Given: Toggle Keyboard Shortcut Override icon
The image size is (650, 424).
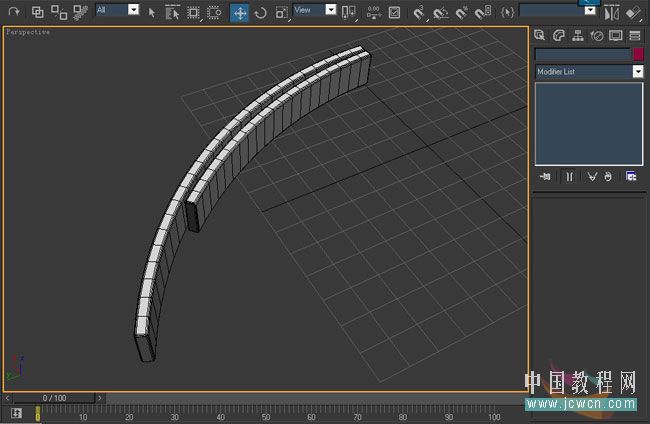Looking at the screenshot, I should (394, 13).
